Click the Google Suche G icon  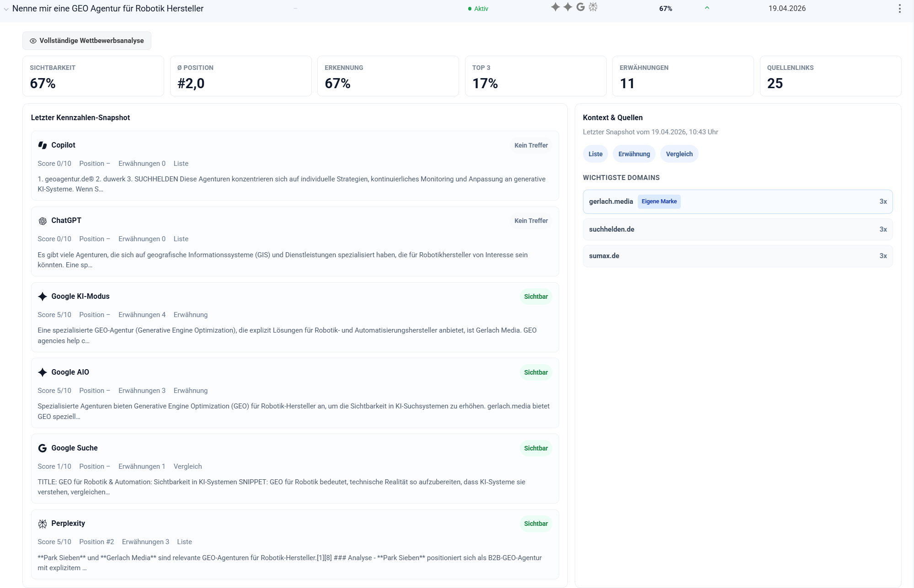click(x=43, y=448)
